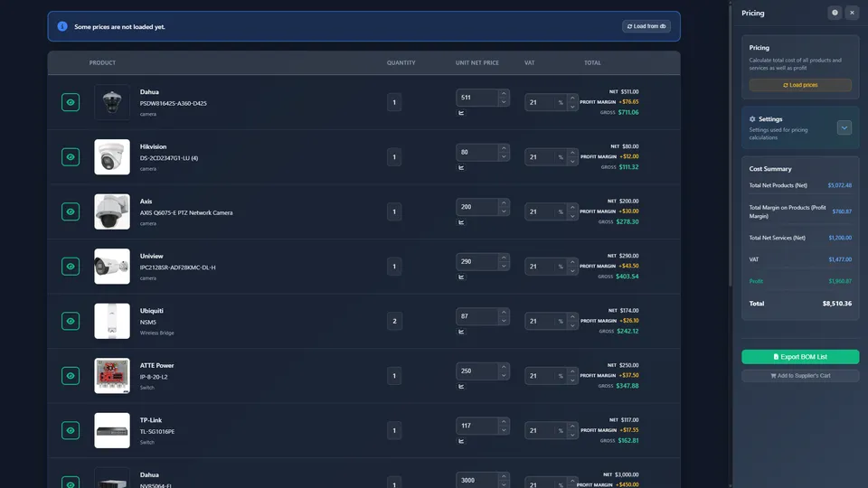
Task: Click Total Net Services value $1,200.00
Action: coord(840,238)
